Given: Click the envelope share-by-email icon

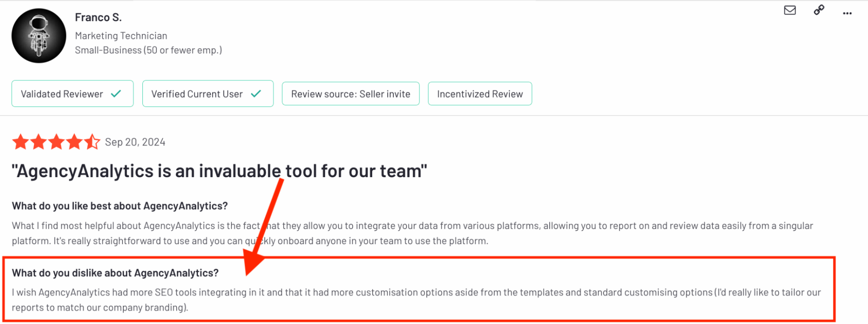Looking at the screenshot, I should tap(790, 11).
